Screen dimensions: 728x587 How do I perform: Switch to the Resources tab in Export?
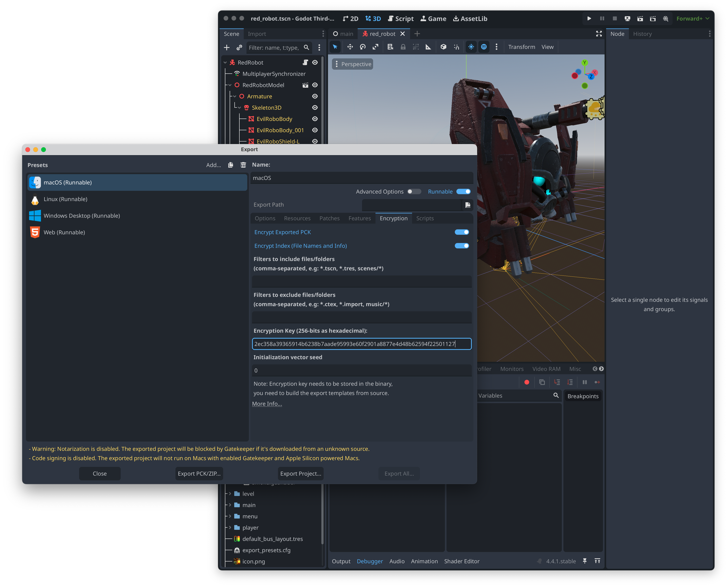pos(297,218)
